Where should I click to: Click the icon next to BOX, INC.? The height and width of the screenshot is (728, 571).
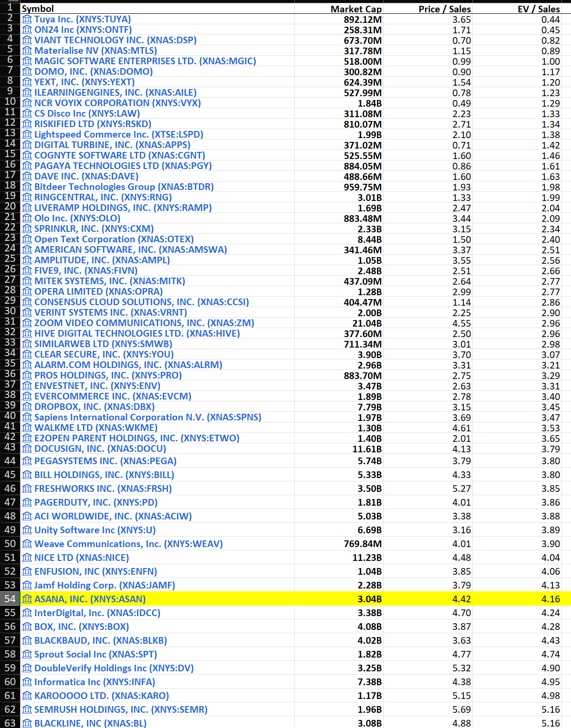27,627
